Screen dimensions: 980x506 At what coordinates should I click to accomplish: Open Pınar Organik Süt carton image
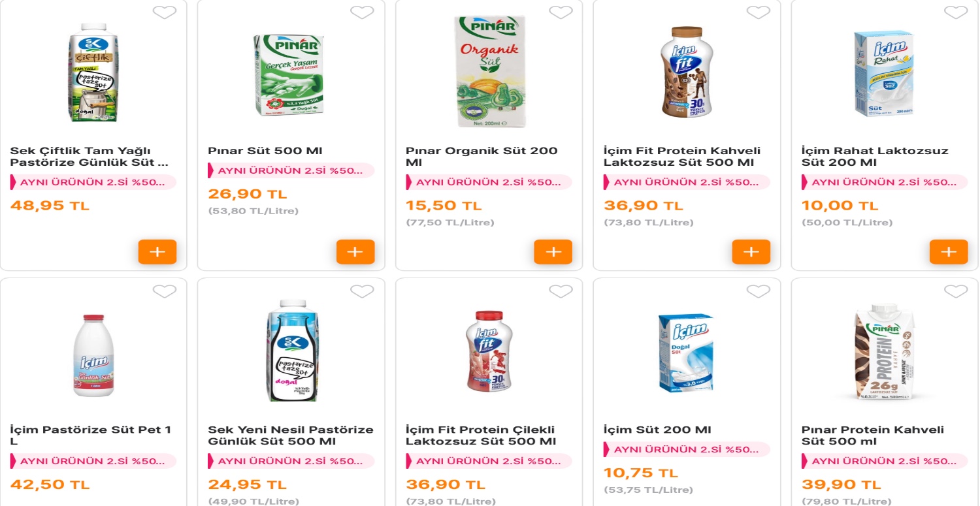tap(488, 72)
